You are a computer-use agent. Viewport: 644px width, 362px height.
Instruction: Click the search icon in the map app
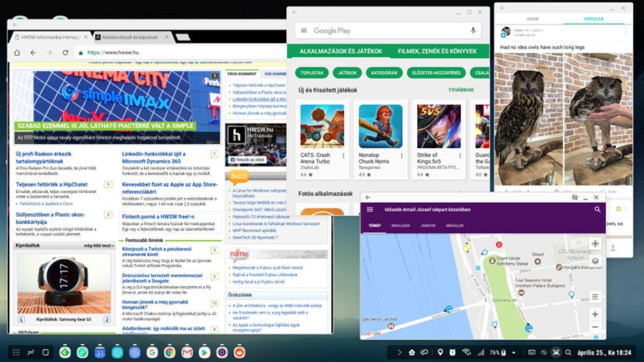tap(597, 210)
